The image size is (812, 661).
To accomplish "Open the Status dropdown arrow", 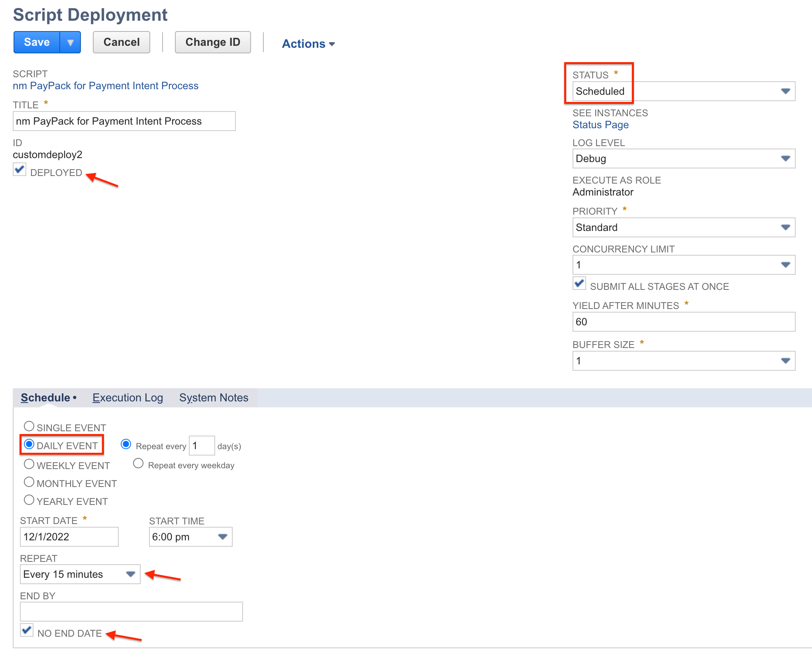I will [x=785, y=91].
